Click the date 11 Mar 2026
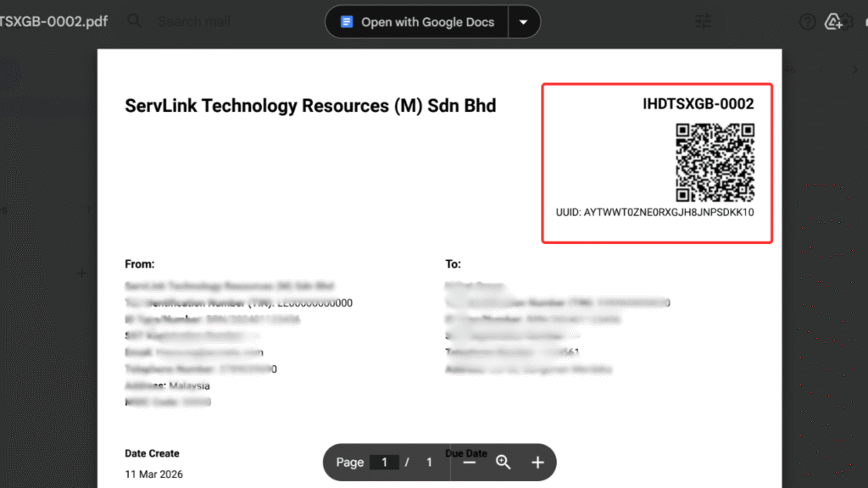 (153, 474)
